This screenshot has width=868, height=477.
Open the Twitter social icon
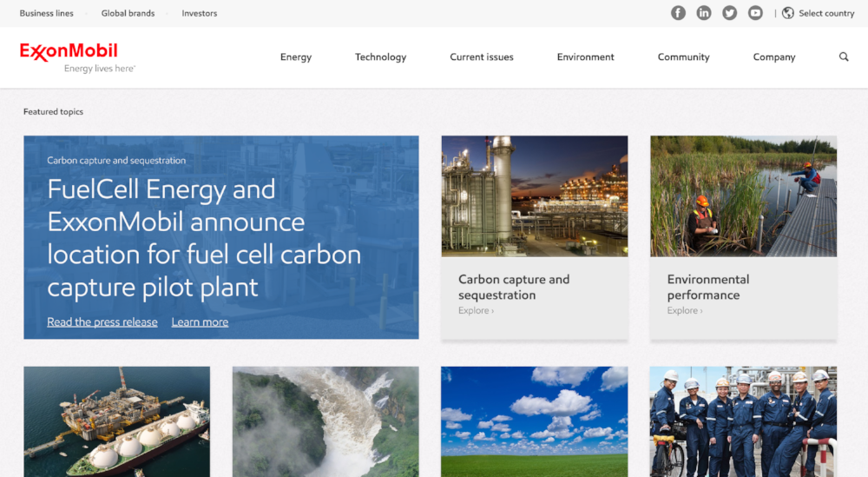[x=730, y=13]
